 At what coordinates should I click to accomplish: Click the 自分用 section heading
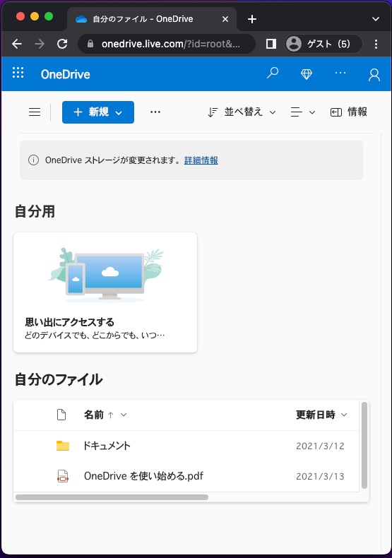coord(35,211)
